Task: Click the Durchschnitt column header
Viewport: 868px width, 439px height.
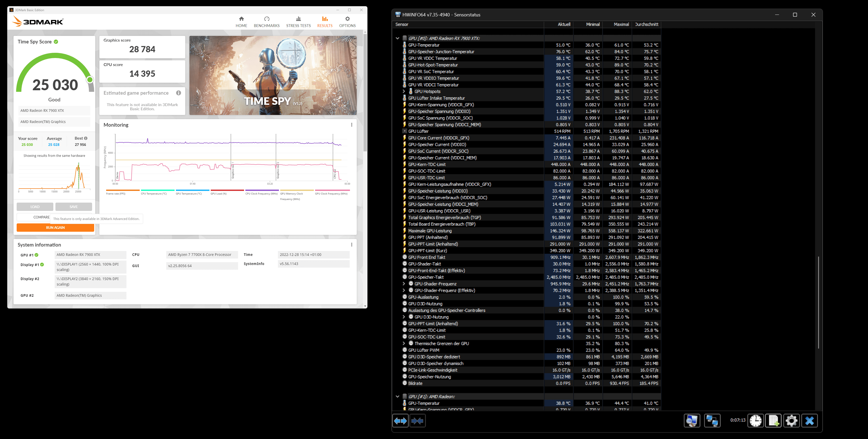Action: click(x=646, y=24)
